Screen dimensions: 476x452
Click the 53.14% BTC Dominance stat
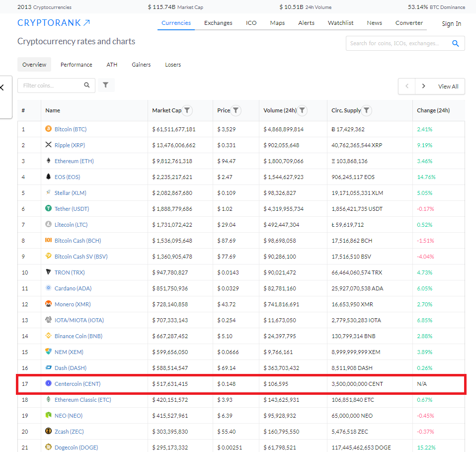point(436,7)
